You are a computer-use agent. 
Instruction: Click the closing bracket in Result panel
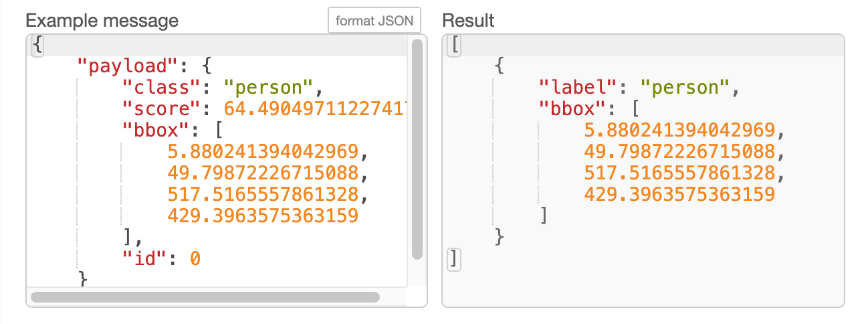[x=455, y=258]
